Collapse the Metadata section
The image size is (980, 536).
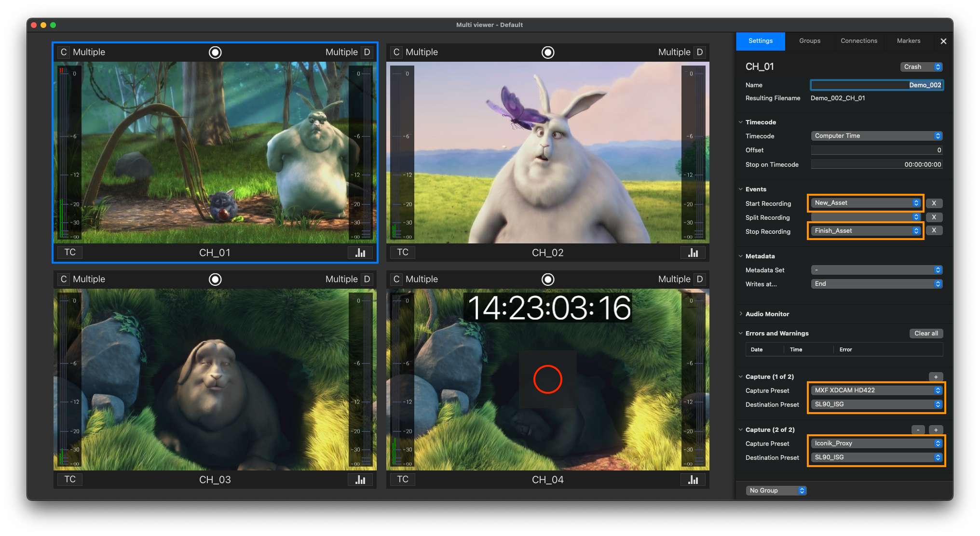pos(741,256)
